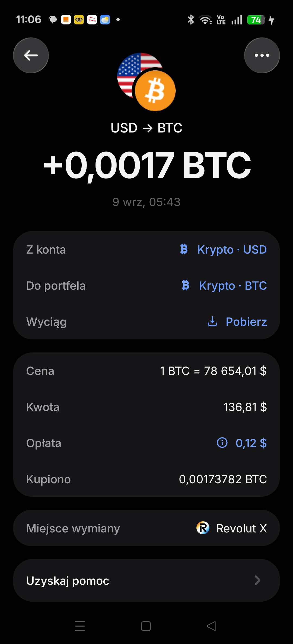Tap the Revolut X logo icon
The image size is (293, 644).
(203, 528)
